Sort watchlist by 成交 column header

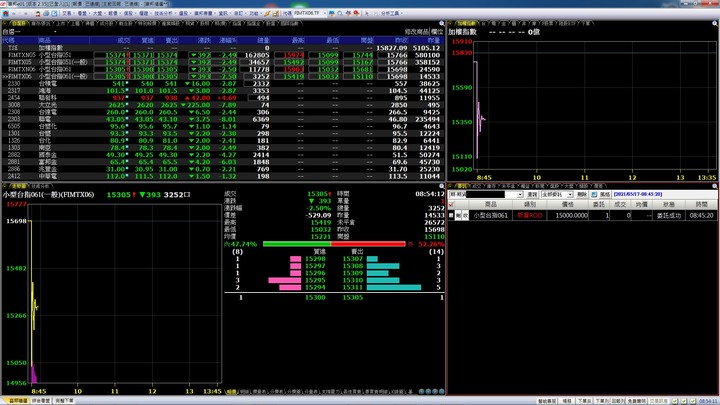point(123,40)
